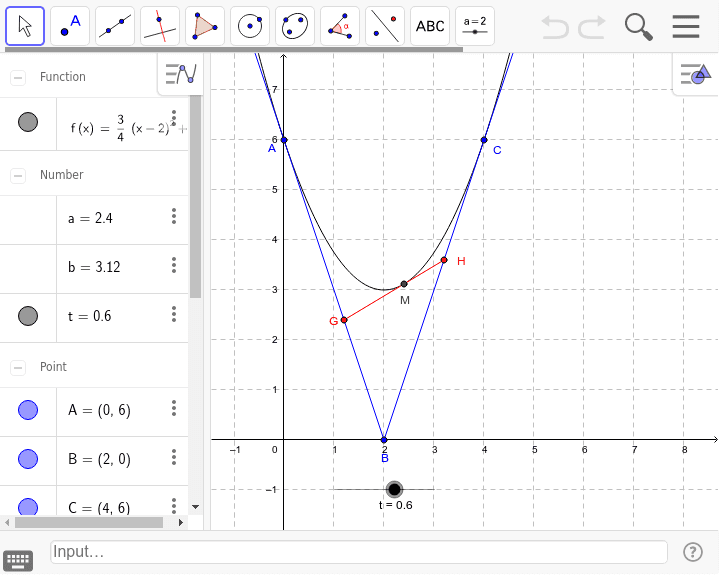Select the Perpendicular Line tool

(x=160, y=26)
